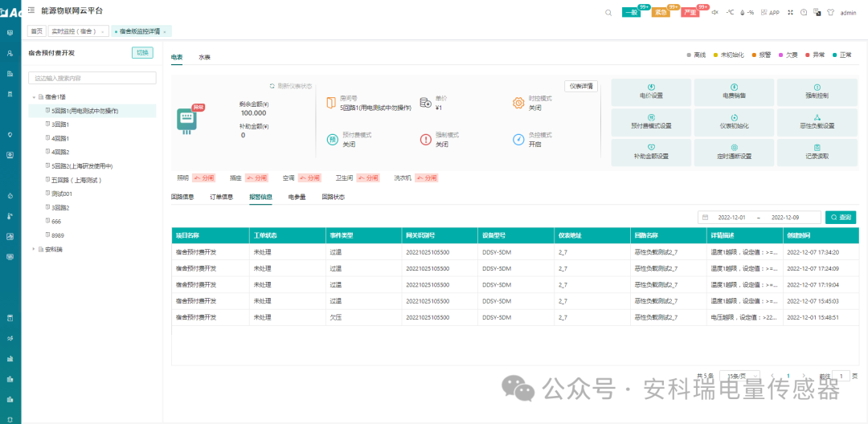The height and width of the screenshot is (424, 868).
Task: Open 恶性负载设置 panel button
Action: tap(817, 122)
